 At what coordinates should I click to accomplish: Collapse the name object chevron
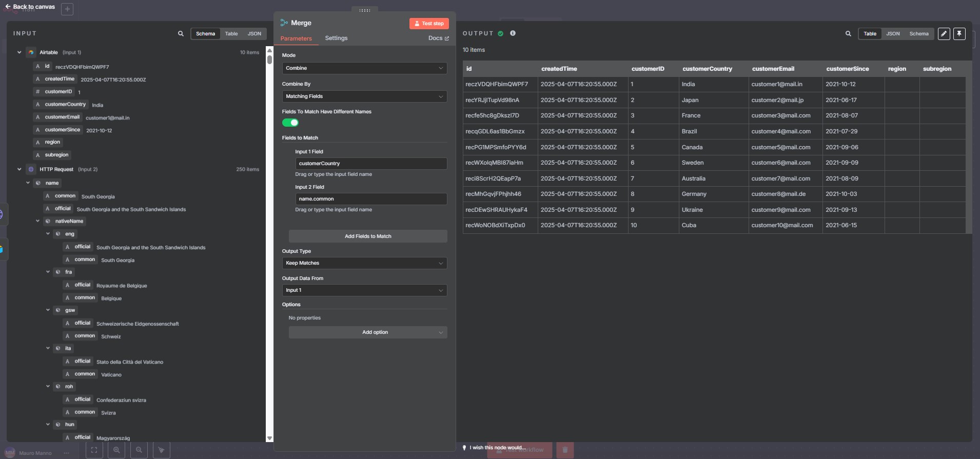click(28, 183)
